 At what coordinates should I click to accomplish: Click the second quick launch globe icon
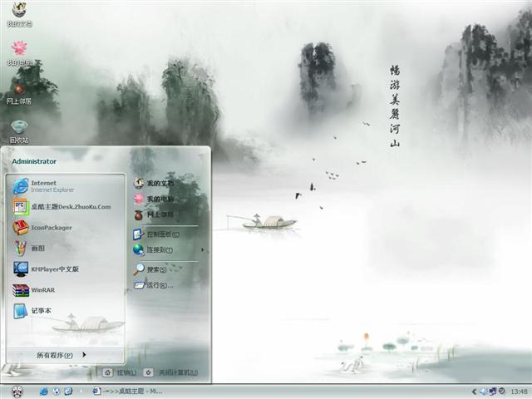point(56,392)
